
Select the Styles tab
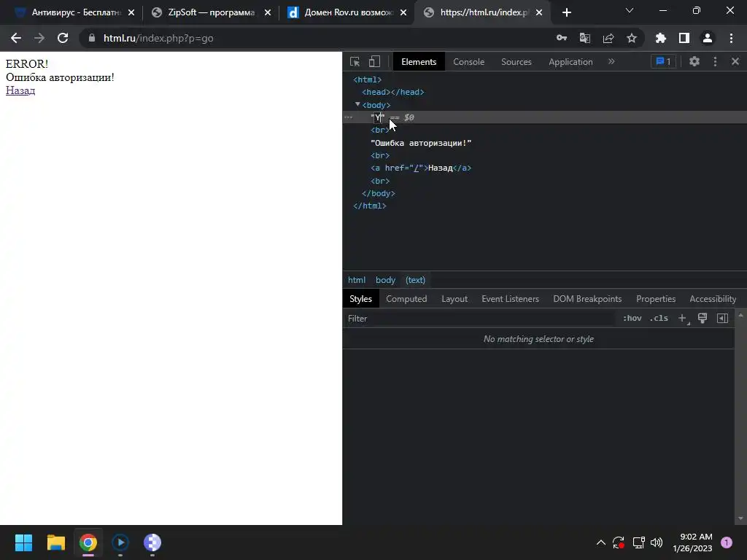point(360,299)
